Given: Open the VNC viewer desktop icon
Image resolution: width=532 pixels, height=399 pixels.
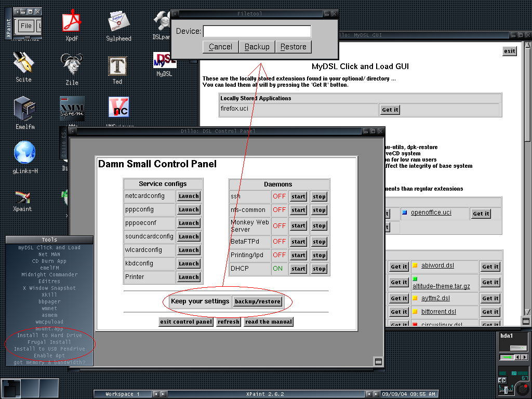Looking at the screenshot, I should (x=118, y=107).
